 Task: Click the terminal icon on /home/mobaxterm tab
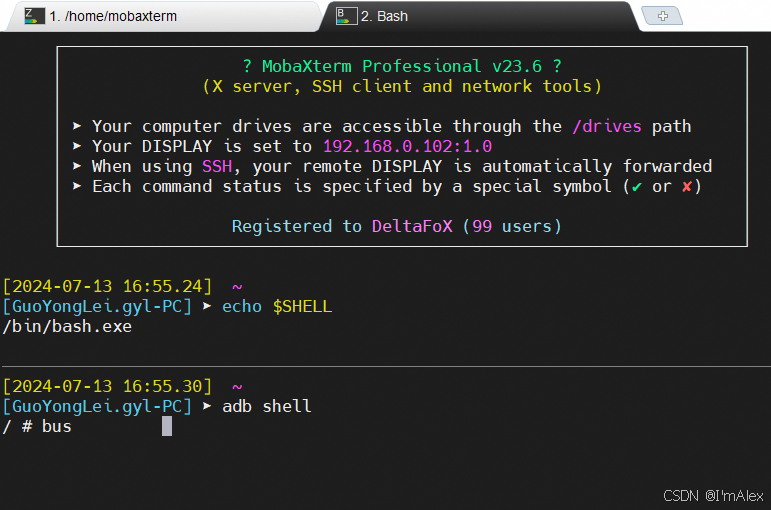tap(34, 16)
